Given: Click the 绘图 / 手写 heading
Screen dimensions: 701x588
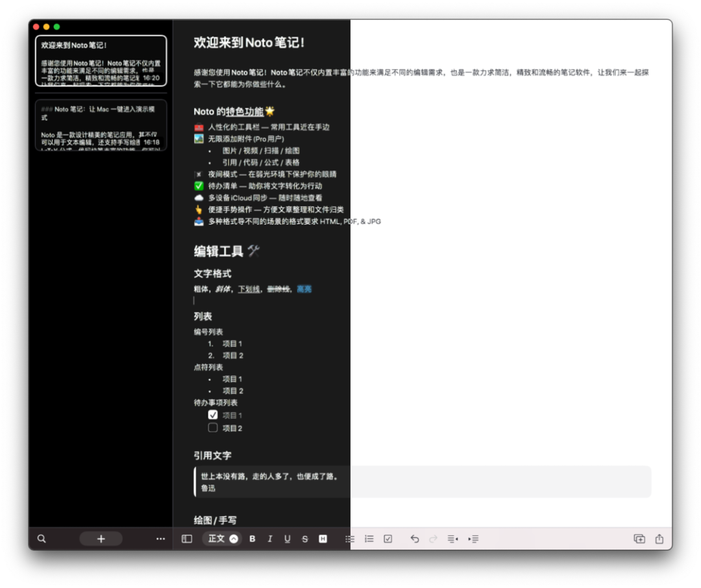Looking at the screenshot, I should 215,521.
